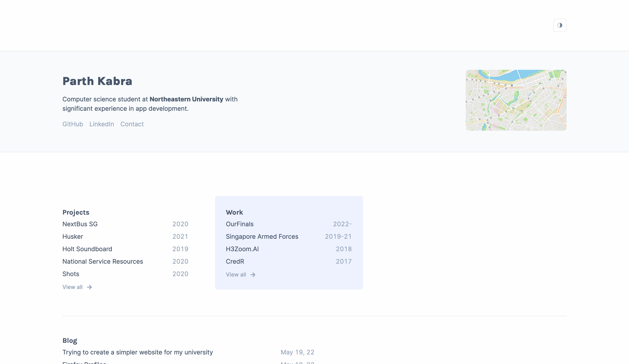Open the Husker project
This screenshot has width=629, height=364.
73,237
